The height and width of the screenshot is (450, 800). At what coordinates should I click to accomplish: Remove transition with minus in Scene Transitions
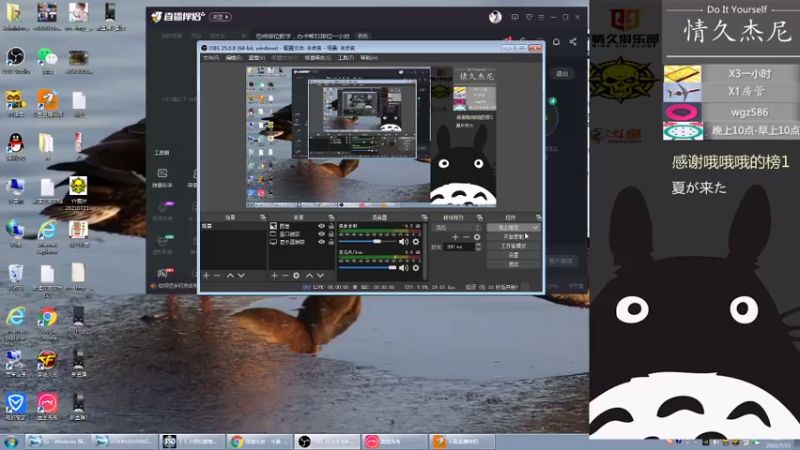pyautogui.click(x=466, y=237)
